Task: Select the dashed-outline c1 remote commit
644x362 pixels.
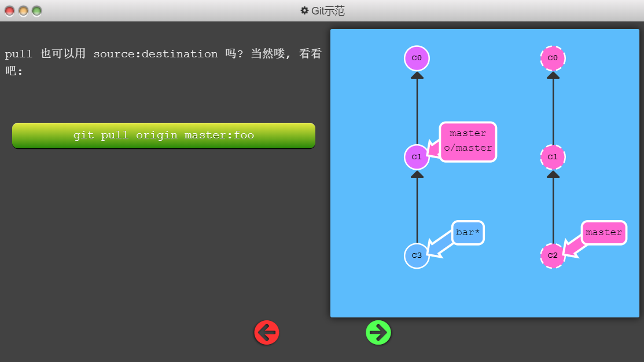Action: (553, 157)
